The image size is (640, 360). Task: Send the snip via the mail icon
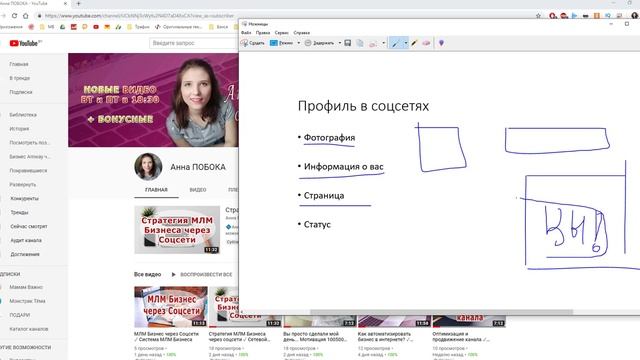point(373,43)
